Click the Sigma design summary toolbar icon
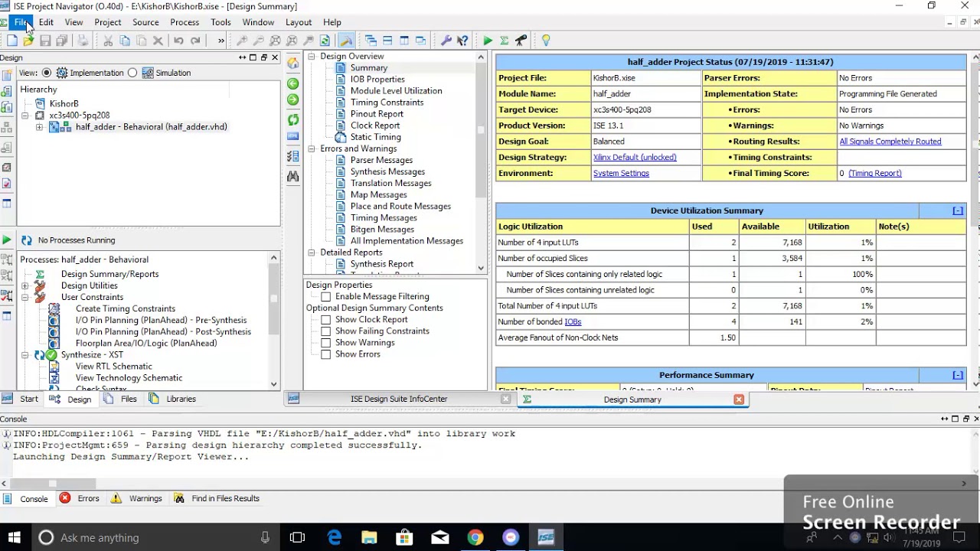The image size is (980, 551). pos(505,41)
